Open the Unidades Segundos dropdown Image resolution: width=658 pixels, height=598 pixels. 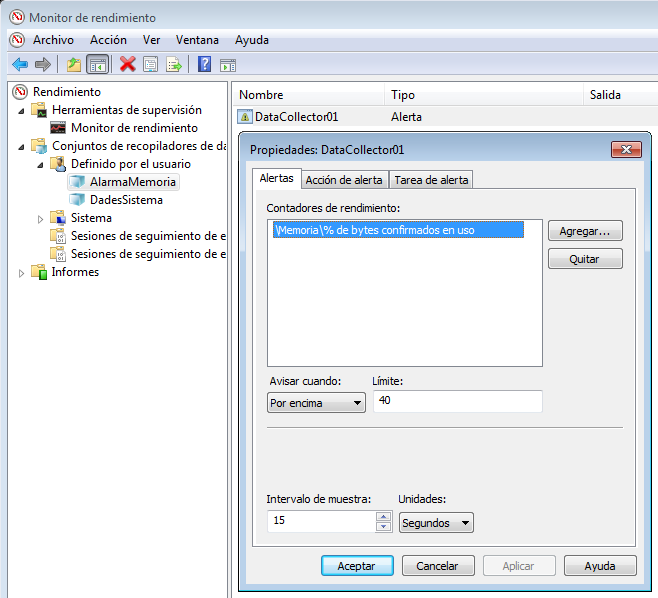point(436,523)
